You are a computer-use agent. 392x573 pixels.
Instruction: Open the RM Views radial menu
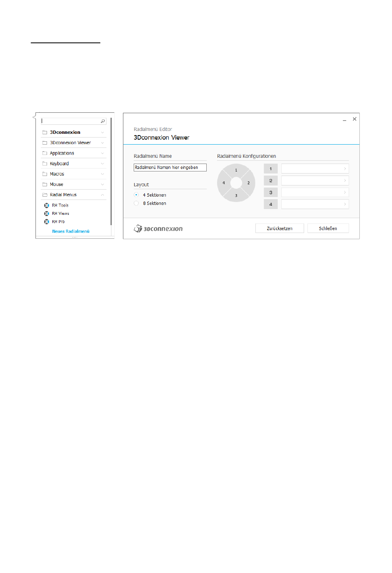point(61,214)
